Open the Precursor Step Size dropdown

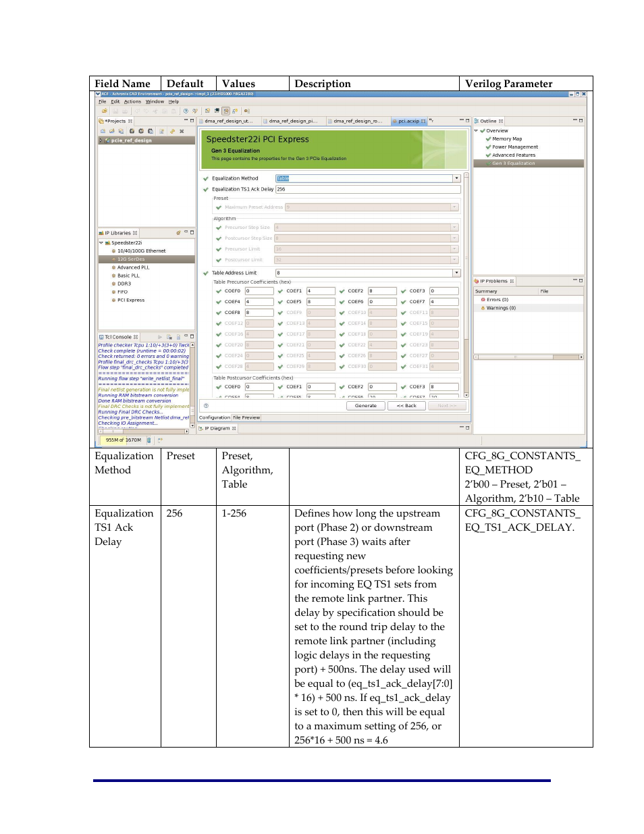pyautogui.click(x=454, y=228)
